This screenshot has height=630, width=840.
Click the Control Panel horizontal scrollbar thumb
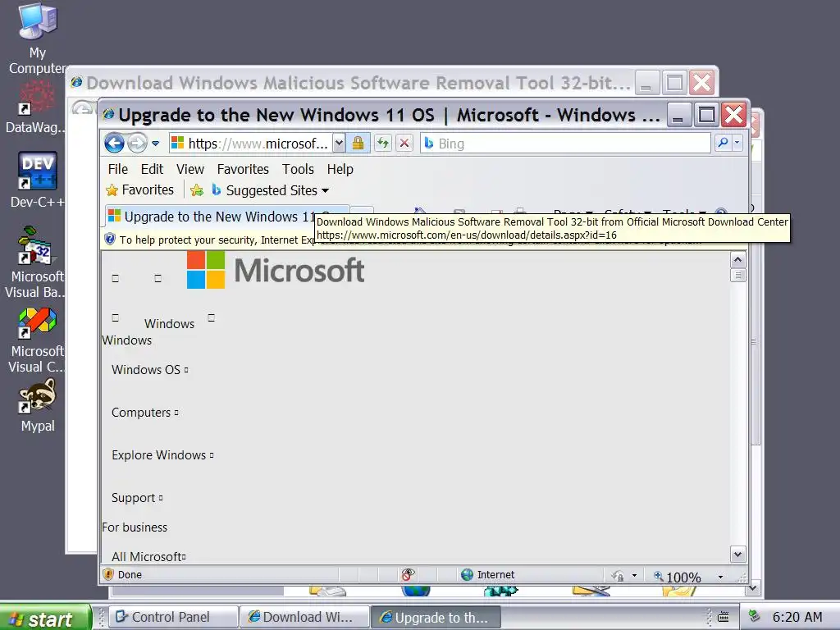(x=198, y=591)
